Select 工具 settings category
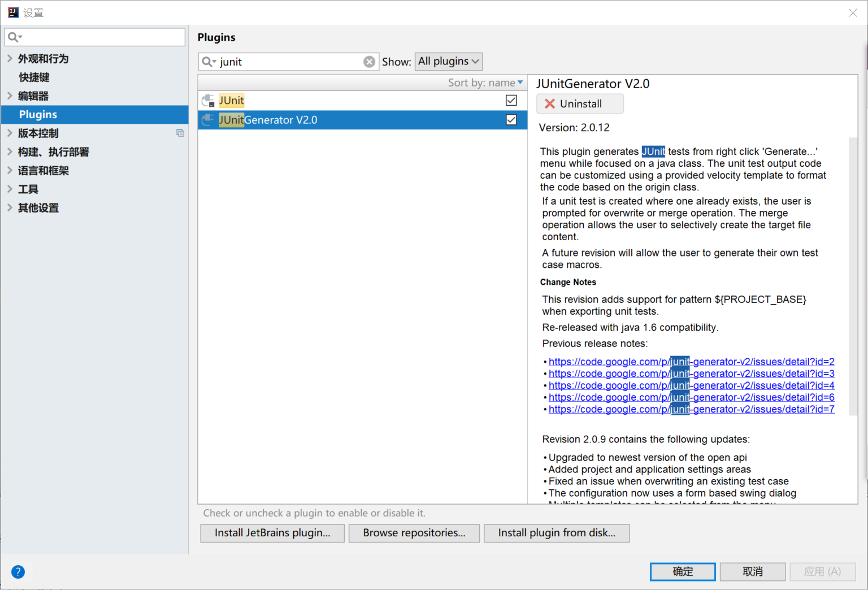The height and width of the screenshot is (590, 868). click(28, 189)
